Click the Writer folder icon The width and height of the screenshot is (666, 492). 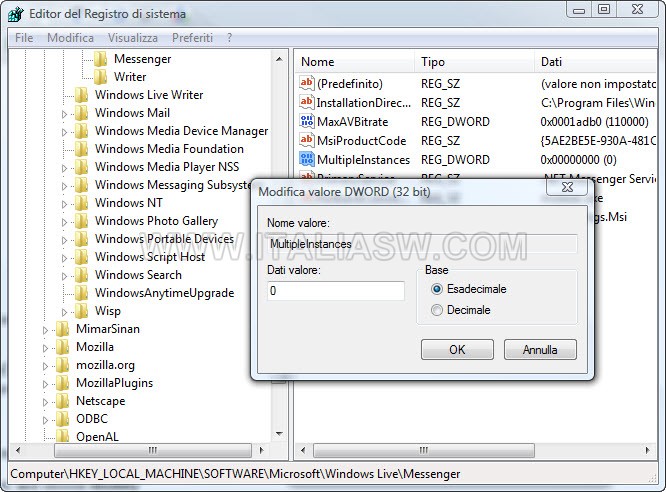click(100, 77)
